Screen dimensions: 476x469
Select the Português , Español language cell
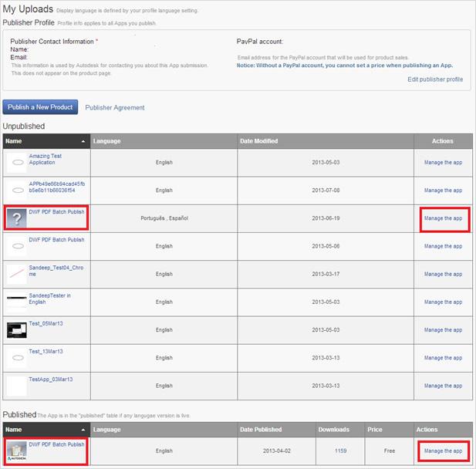164,218
